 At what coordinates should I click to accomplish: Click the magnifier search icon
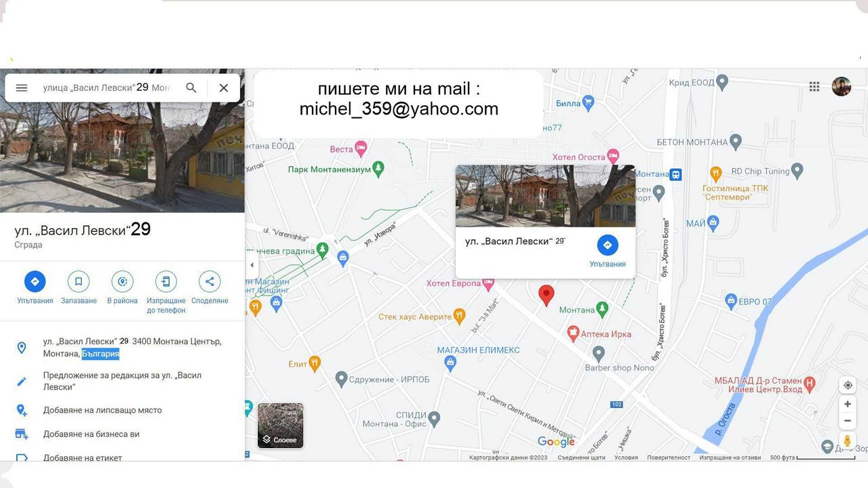click(191, 88)
